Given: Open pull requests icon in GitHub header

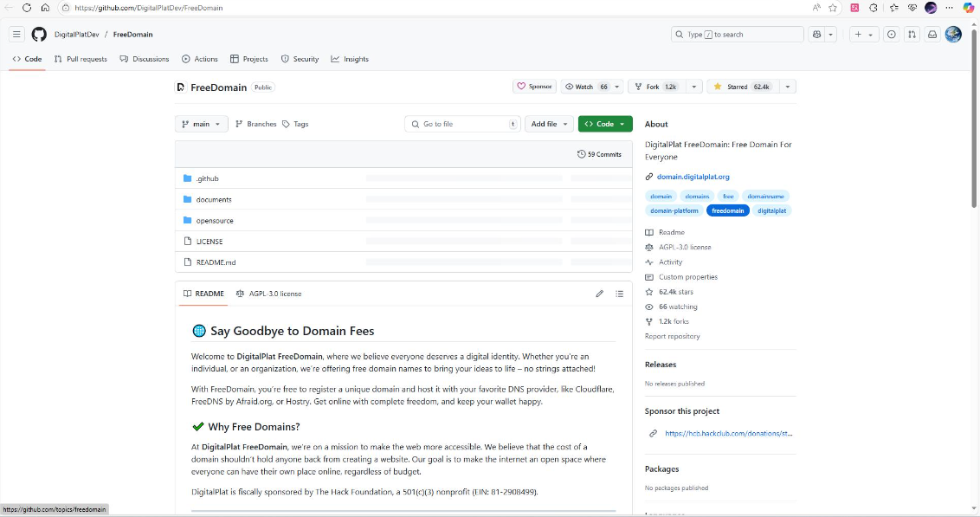Looking at the screenshot, I should tap(912, 35).
